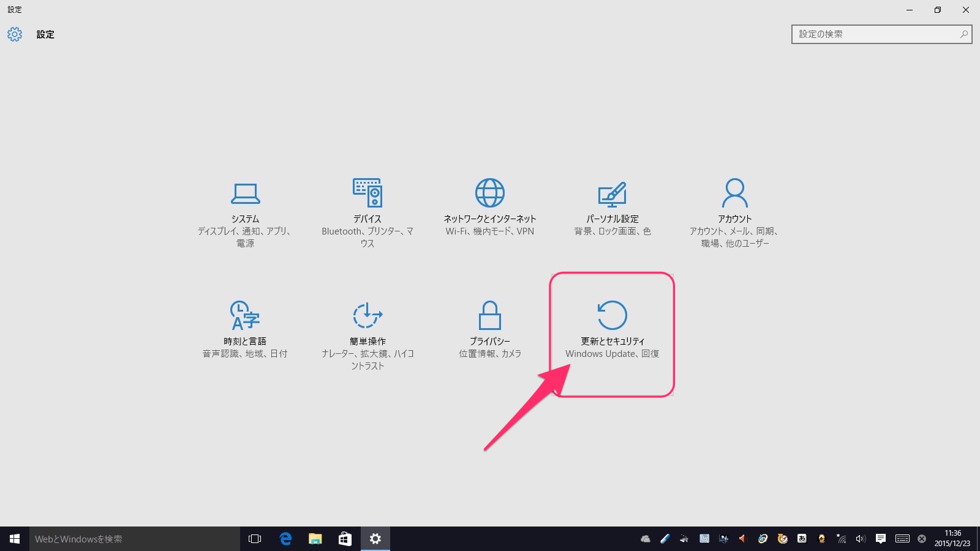980x551 pixels.
Task: Click the Windows Update、回復 description text
Action: coord(612,354)
